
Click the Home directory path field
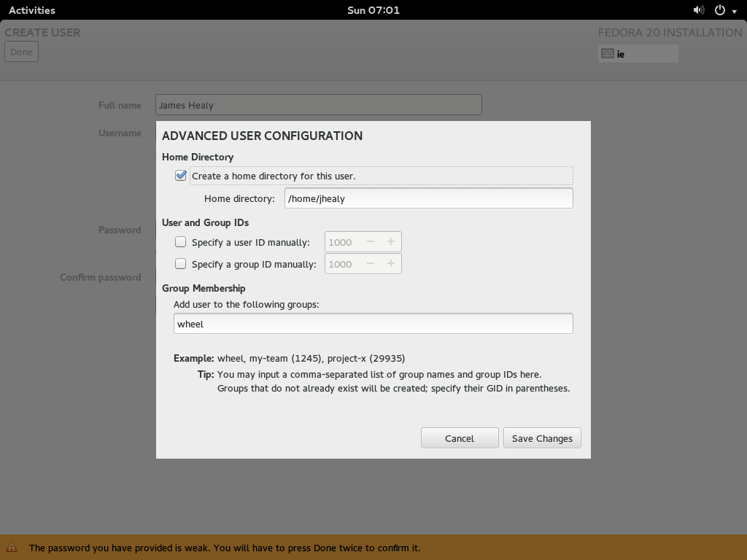pyautogui.click(x=428, y=198)
